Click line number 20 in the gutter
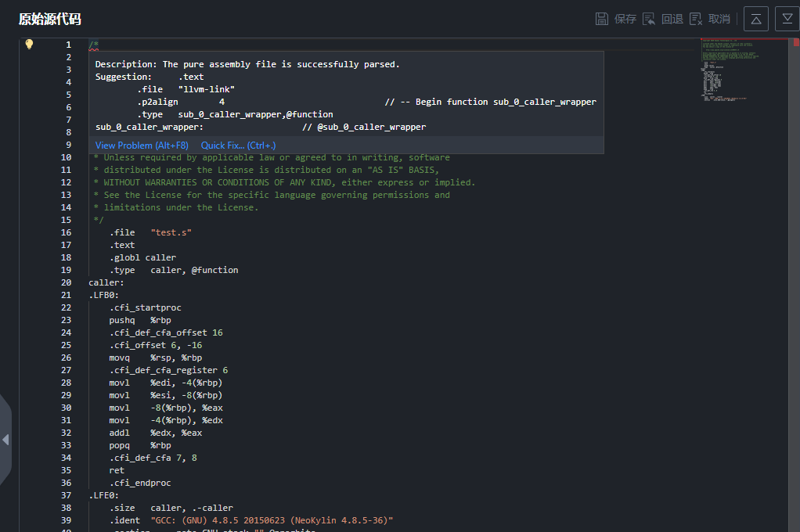The width and height of the screenshot is (800, 532). click(67, 282)
